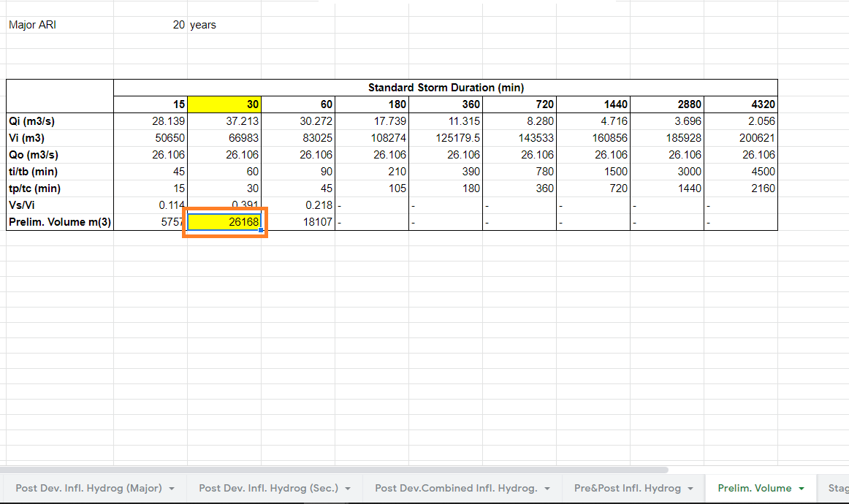Click Vi value 125179.5
This screenshot has width=849, height=504.
click(x=446, y=138)
